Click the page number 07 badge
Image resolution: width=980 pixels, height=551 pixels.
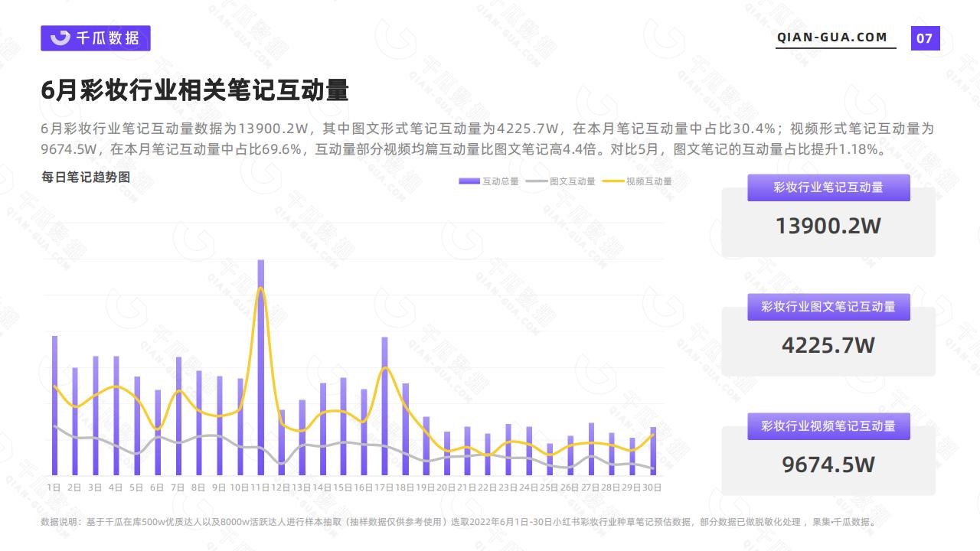coord(925,38)
